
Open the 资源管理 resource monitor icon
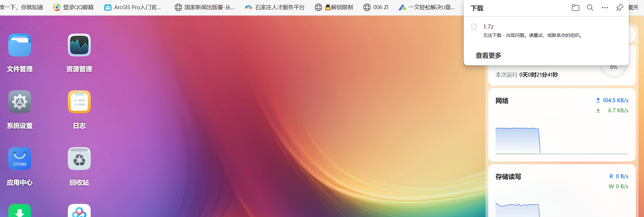[x=79, y=45]
